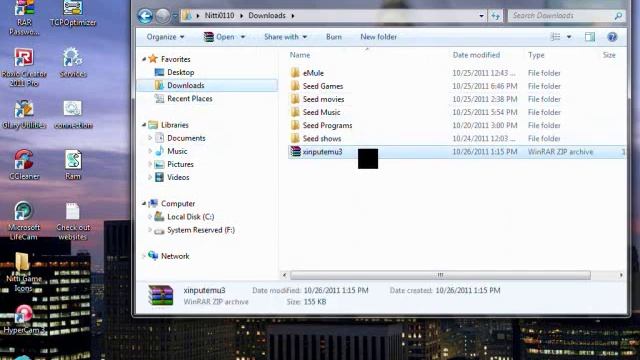
Task: Create a New folder from toolbar
Action: pos(378,37)
